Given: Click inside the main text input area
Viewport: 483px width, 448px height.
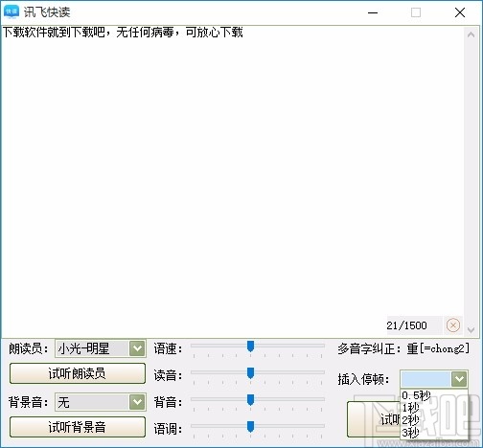Looking at the screenshot, I should click(x=233, y=181).
